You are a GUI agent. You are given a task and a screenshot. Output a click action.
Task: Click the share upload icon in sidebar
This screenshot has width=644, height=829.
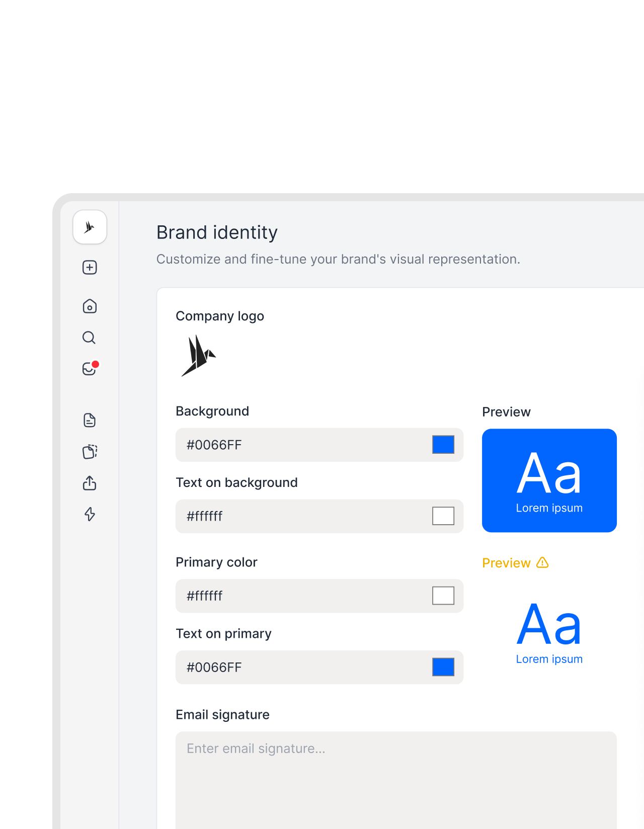(x=90, y=483)
